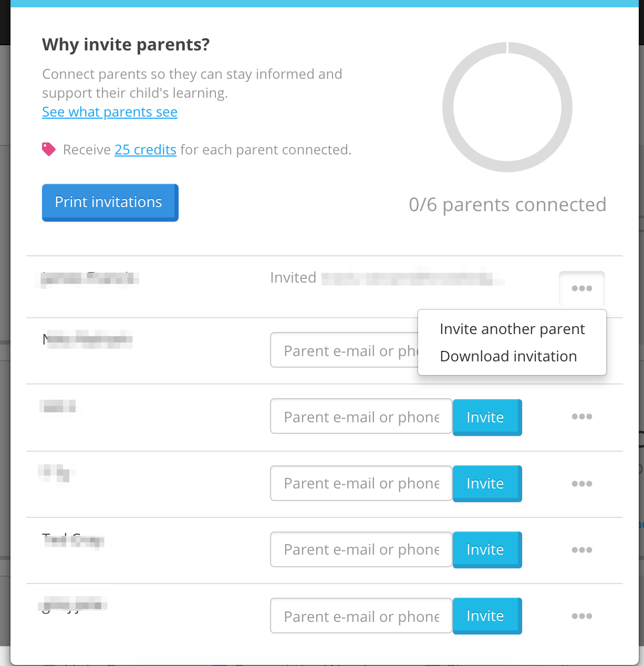Open three-dots menu in third student row
The height and width of the screenshot is (666, 644).
click(x=582, y=417)
